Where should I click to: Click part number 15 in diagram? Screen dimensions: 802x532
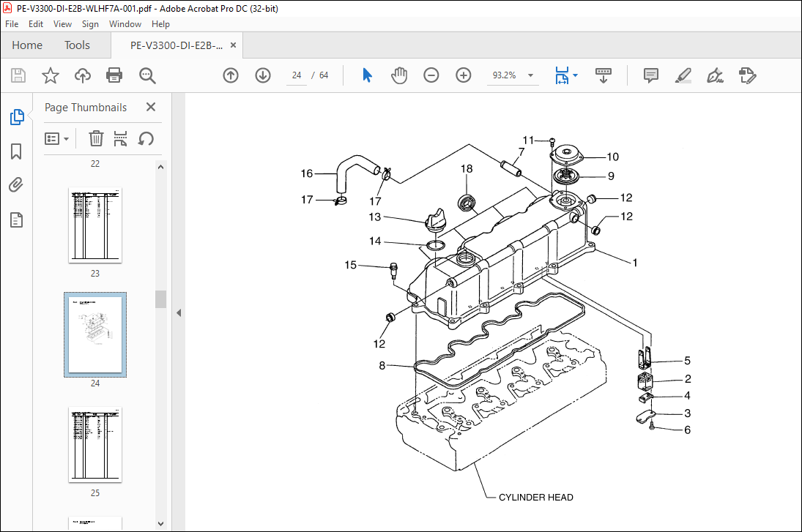click(350, 265)
